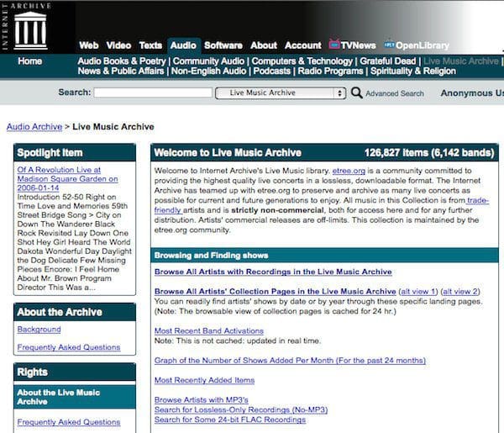Open the Texts tab

point(150,45)
